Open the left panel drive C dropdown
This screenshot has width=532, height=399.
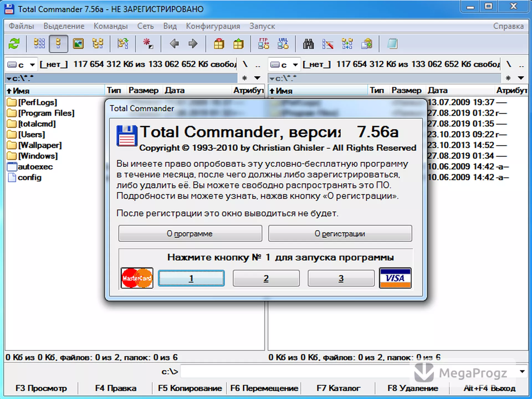pyautogui.click(x=21, y=65)
